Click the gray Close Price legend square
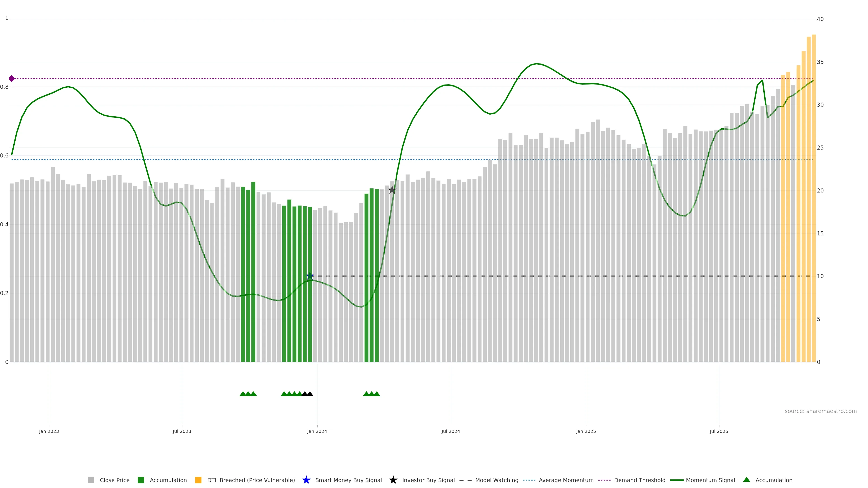 (x=91, y=480)
